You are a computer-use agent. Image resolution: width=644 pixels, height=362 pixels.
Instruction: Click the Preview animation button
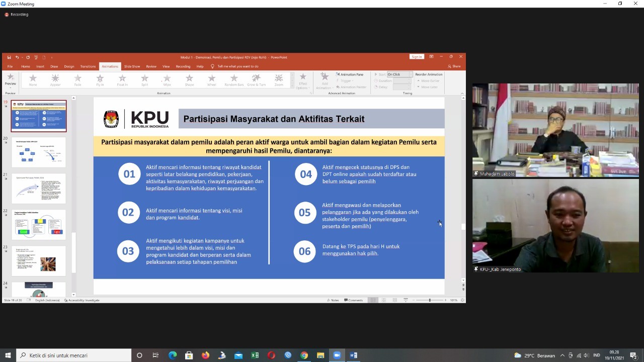click(x=10, y=80)
